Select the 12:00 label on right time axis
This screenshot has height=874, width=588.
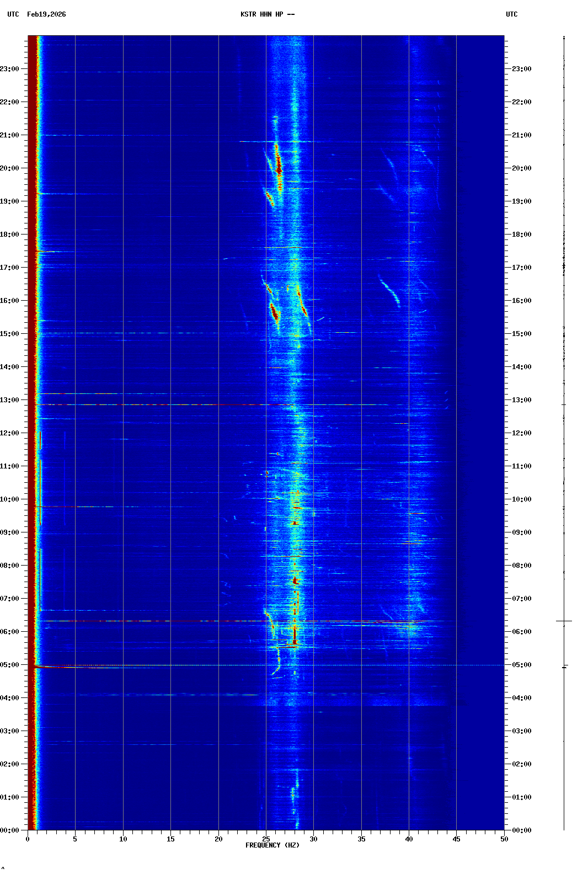(x=521, y=433)
